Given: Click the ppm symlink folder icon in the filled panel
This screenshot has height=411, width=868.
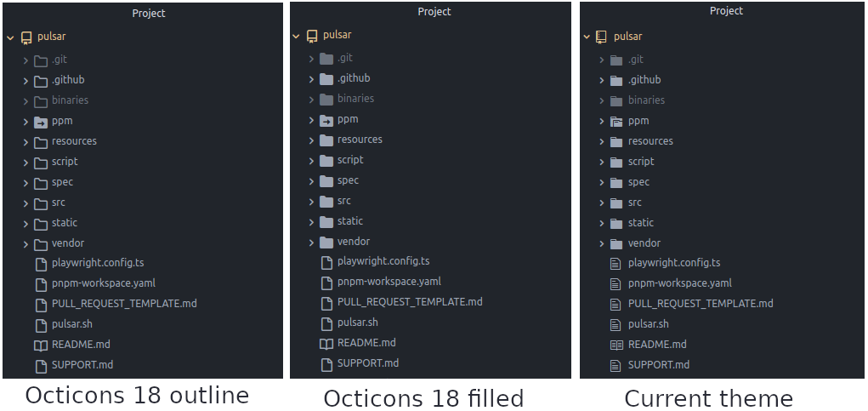Looking at the screenshot, I should point(326,120).
